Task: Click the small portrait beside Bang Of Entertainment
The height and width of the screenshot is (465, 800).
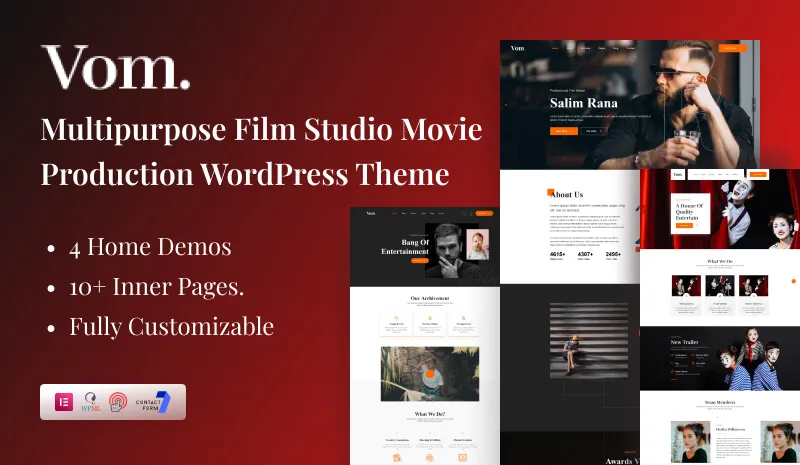Action: coord(476,245)
